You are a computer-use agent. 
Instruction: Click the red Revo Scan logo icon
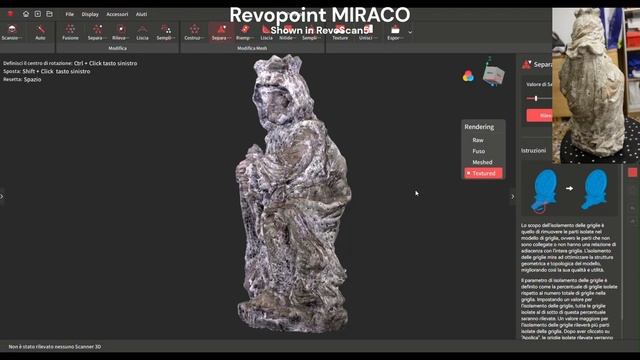pyautogui.click(x=11, y=14)
